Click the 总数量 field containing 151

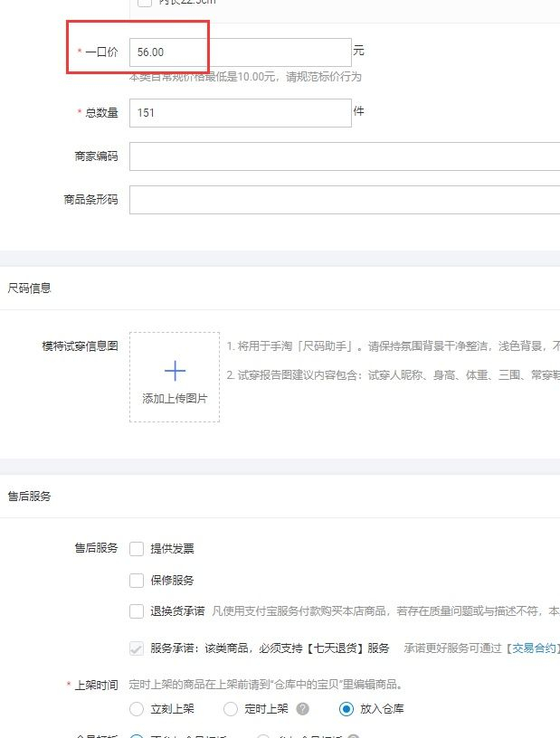(240, 113)
